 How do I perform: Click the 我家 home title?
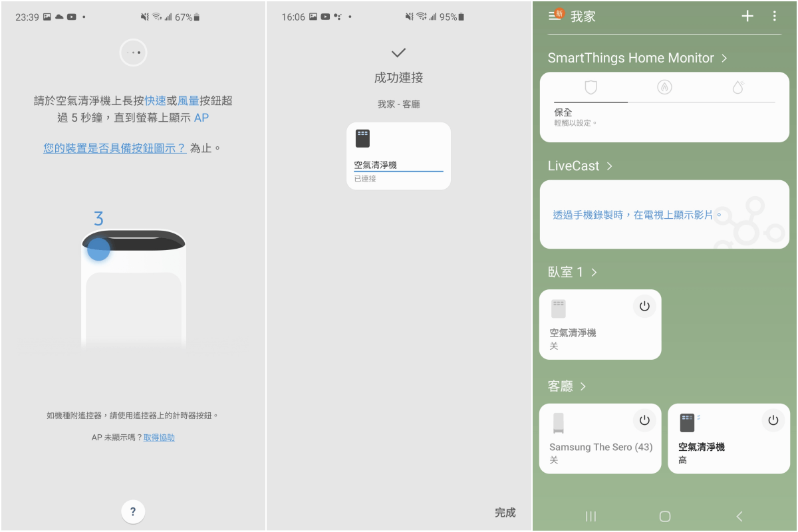(x=583, y=17)
